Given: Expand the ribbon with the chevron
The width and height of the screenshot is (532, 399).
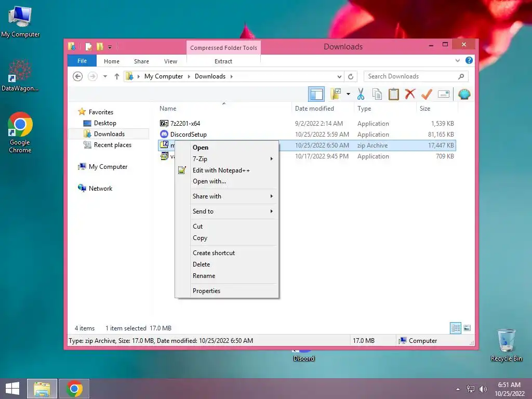Looking at the screenshot, I should tap(457, 60).
